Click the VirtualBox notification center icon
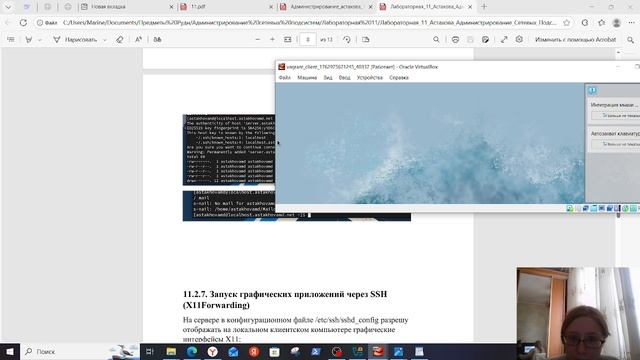 coord(592,91)
